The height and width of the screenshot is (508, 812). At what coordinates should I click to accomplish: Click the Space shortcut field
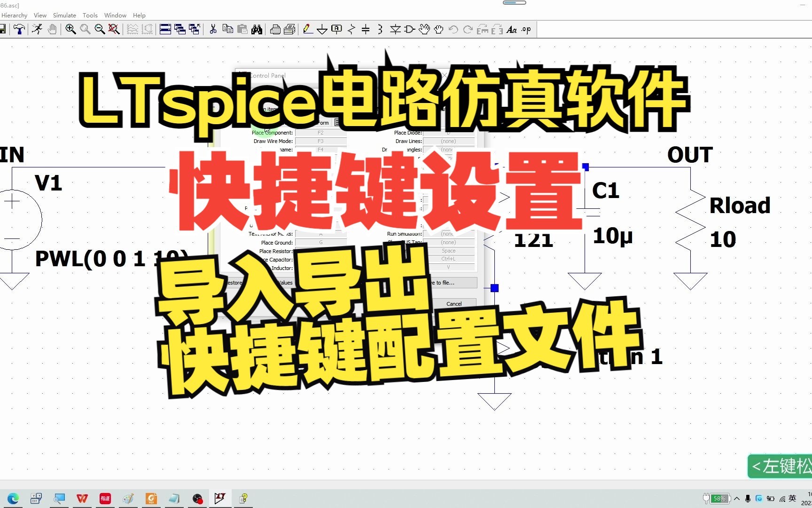(448, 251)
